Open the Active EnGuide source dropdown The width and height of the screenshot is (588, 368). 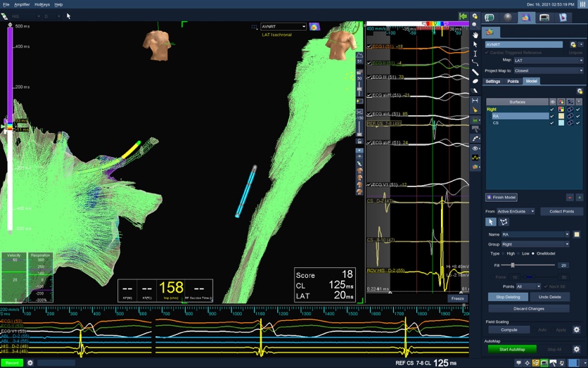pyautogui.click(x=516, y=211)
